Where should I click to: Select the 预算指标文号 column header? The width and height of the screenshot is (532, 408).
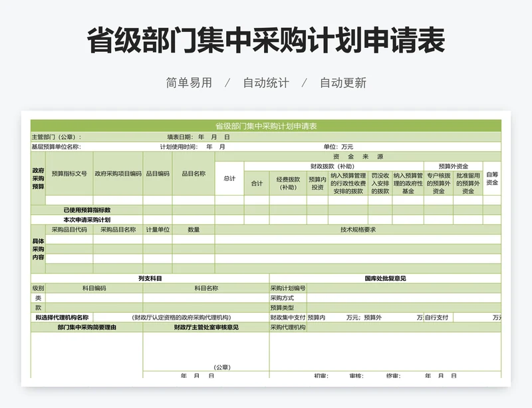click(69, 174)
